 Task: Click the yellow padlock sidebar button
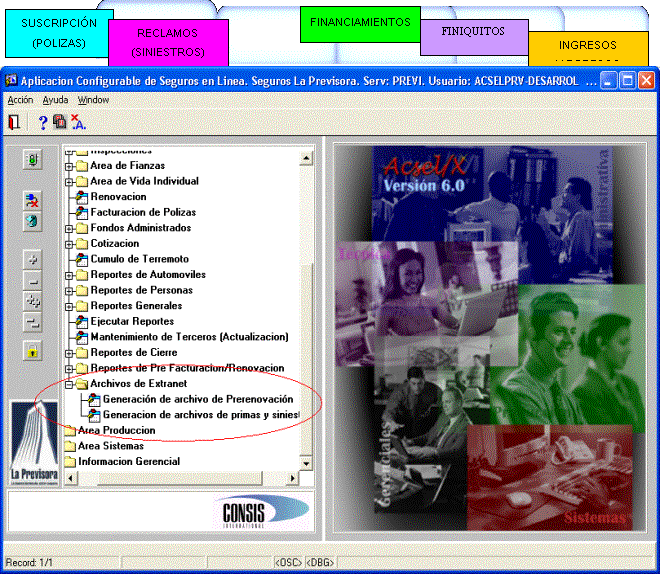coord(32,351)
